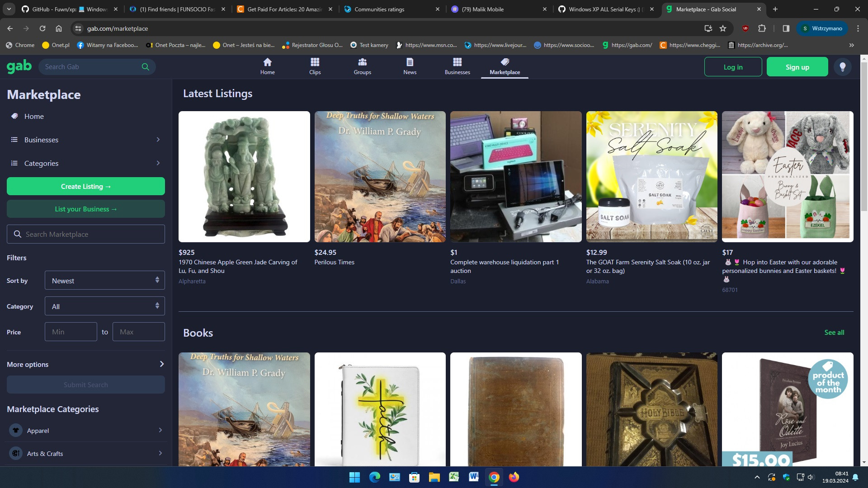Click the Submit Search button
This screenshot has width=868, height=488.
[85, 385]
